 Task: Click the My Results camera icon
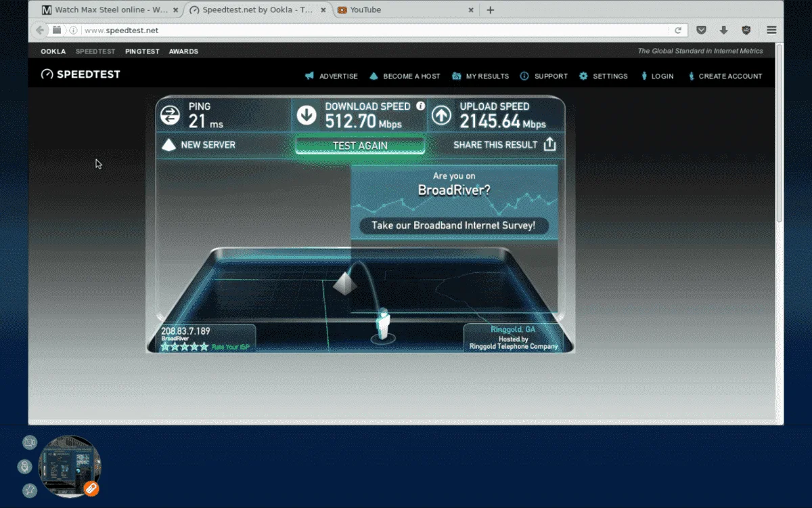(x=457, y=76)
